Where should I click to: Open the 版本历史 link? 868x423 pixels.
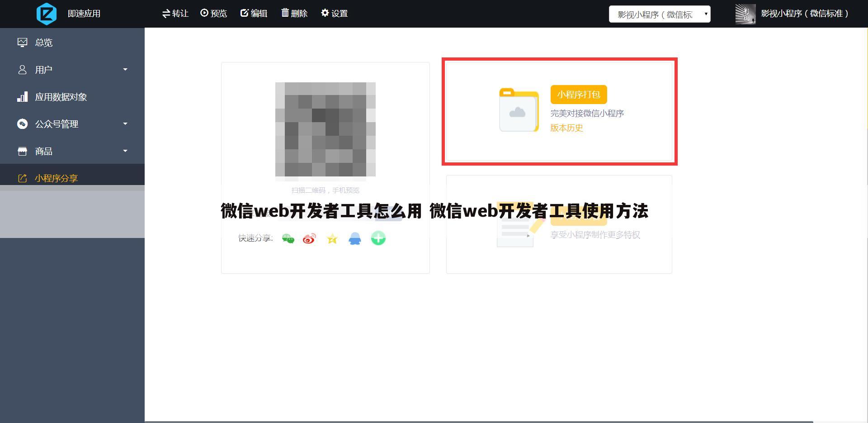tap(566, 128)
